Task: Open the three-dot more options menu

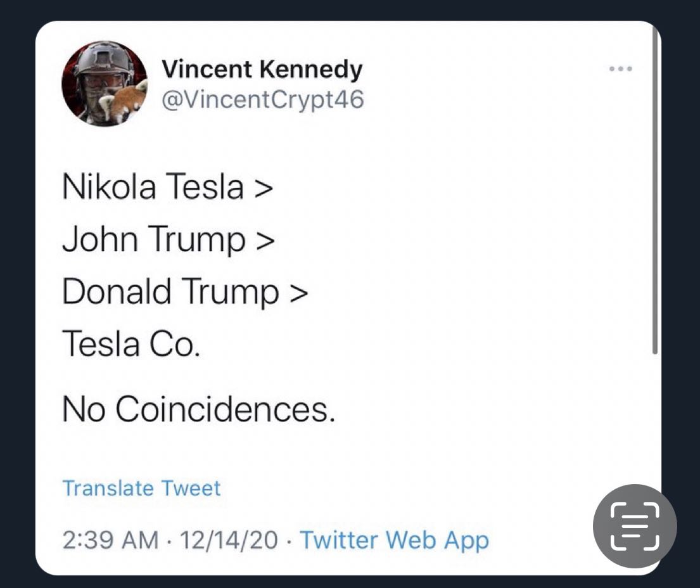Action: (x=621, y=69)
